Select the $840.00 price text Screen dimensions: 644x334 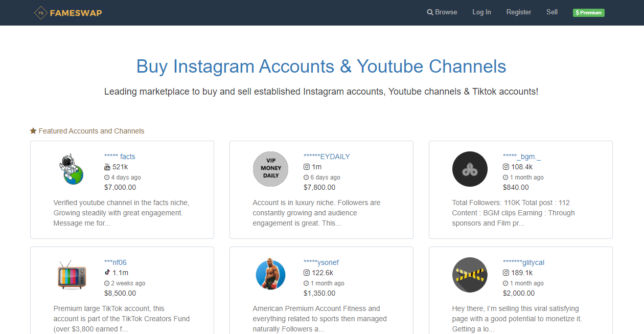(516, 187)
